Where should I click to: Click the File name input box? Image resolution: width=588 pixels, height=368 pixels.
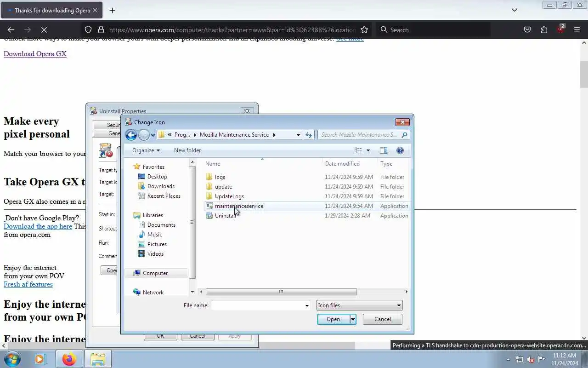coord(257,305)
